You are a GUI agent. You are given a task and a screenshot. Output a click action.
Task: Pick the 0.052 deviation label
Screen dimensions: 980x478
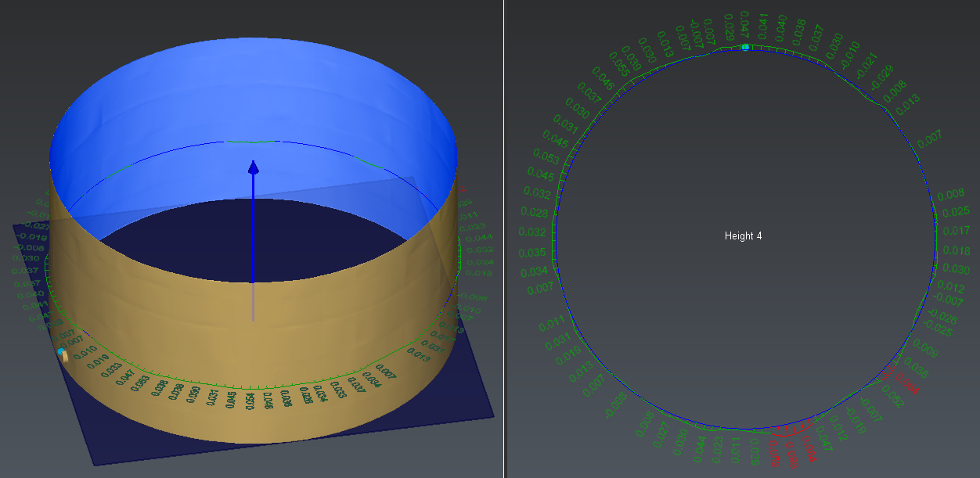(892, 396)
